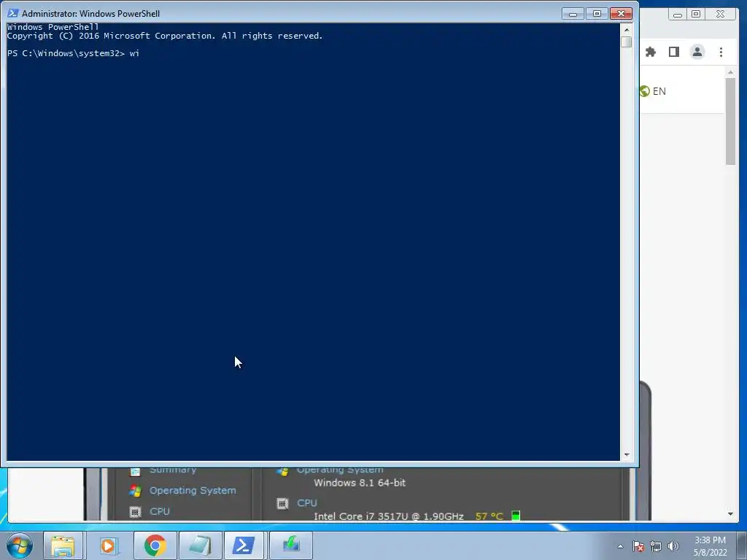Switch to Chrome from taskbar

pos(155,545)
